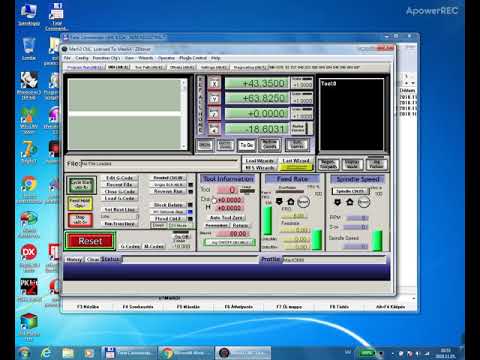Image resolution: width=480 pixels, height=360 pixels.
Task: Open Internet Explorer from the taskbar
Action: click(46, 353)
